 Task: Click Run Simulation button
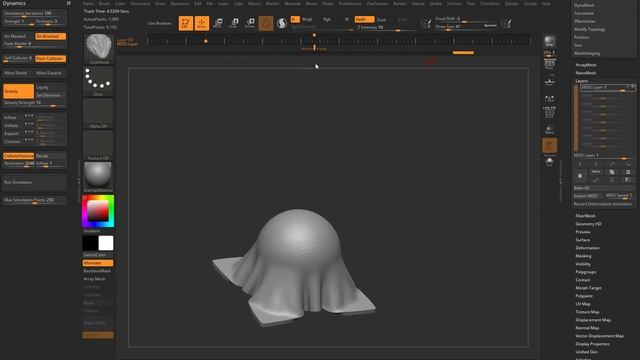point(35,182)
